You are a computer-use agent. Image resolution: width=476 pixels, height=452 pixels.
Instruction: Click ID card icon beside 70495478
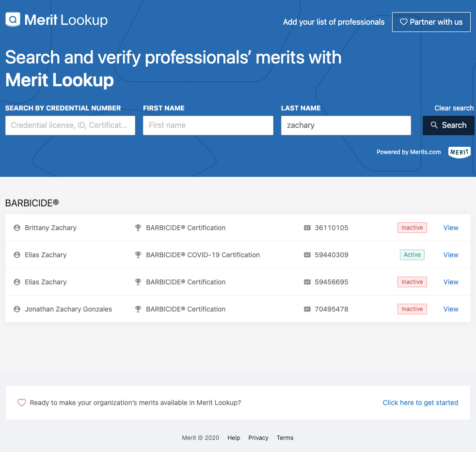[307, 309]
